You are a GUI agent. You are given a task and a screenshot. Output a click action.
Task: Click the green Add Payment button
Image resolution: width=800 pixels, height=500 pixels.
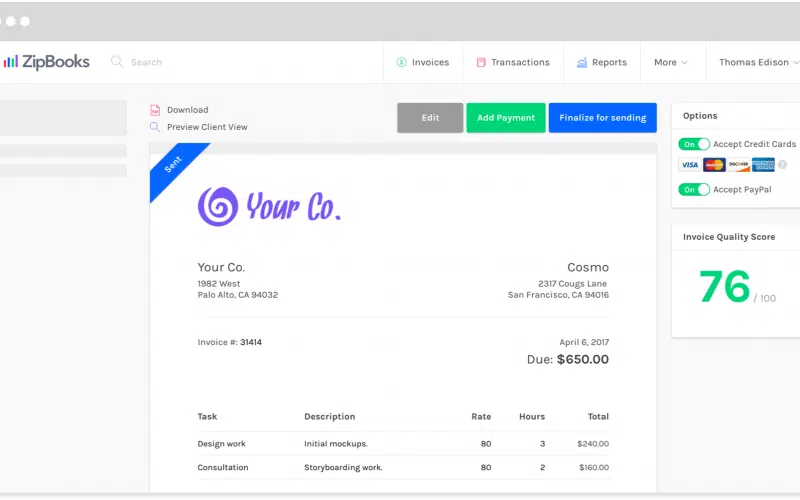(506, 118)
